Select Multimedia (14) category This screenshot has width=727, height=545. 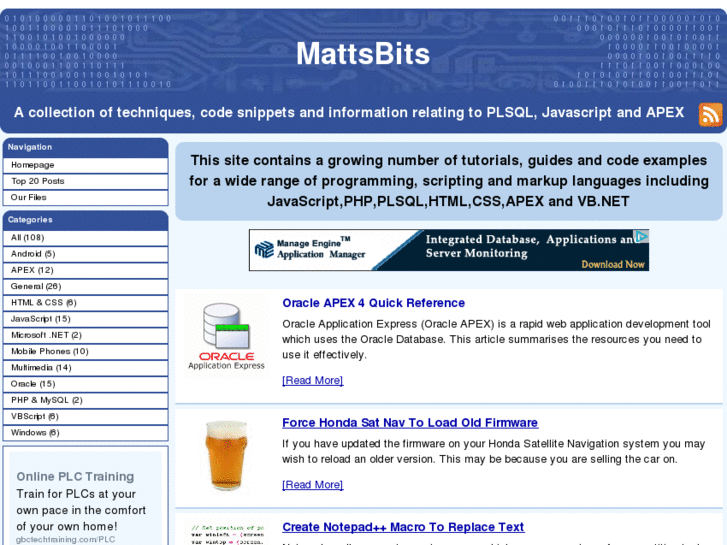[x=85, y=368]
